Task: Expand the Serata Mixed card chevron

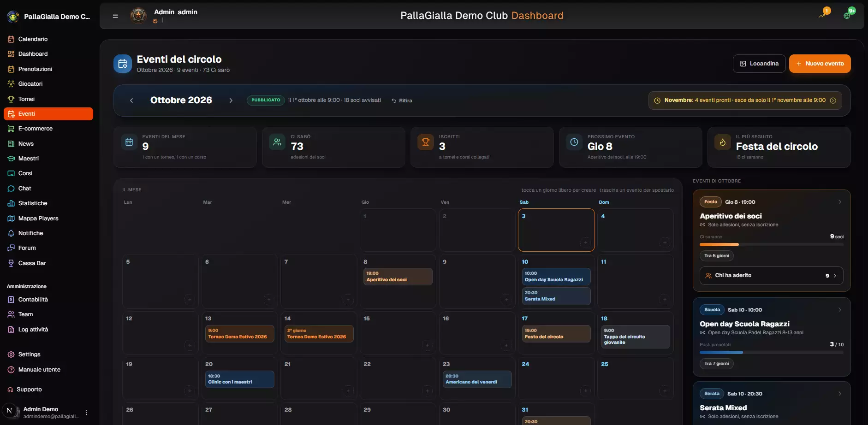Action: click(839, 394)
